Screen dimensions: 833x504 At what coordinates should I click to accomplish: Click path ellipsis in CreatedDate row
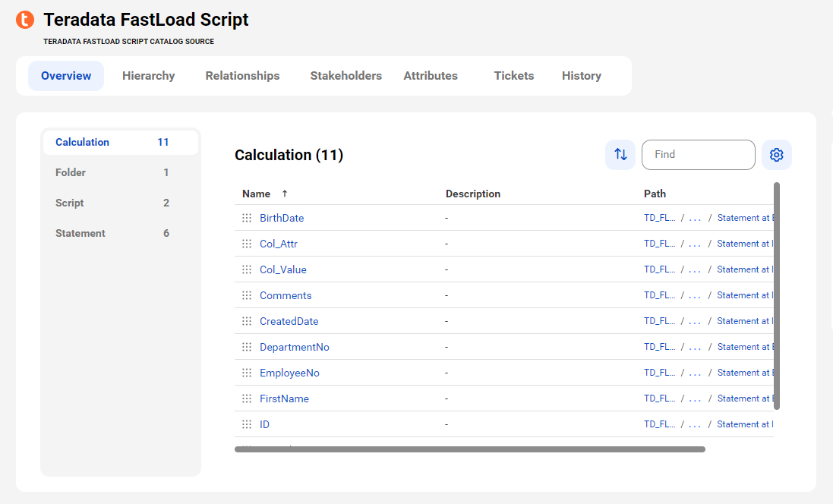click(x=694, y=321)
